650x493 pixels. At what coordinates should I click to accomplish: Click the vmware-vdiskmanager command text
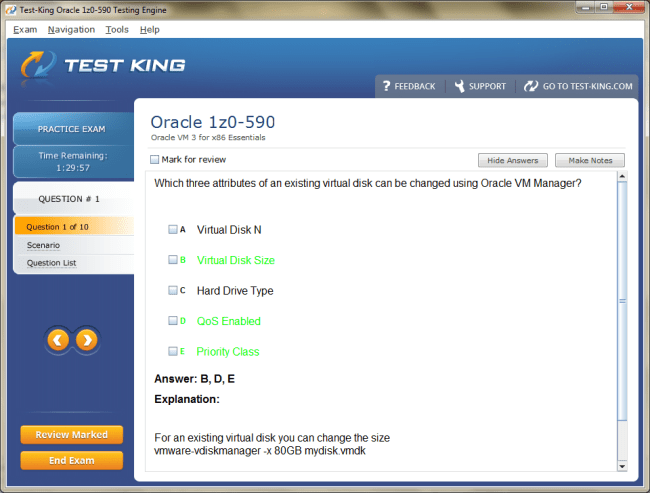(x=260, y=451)
